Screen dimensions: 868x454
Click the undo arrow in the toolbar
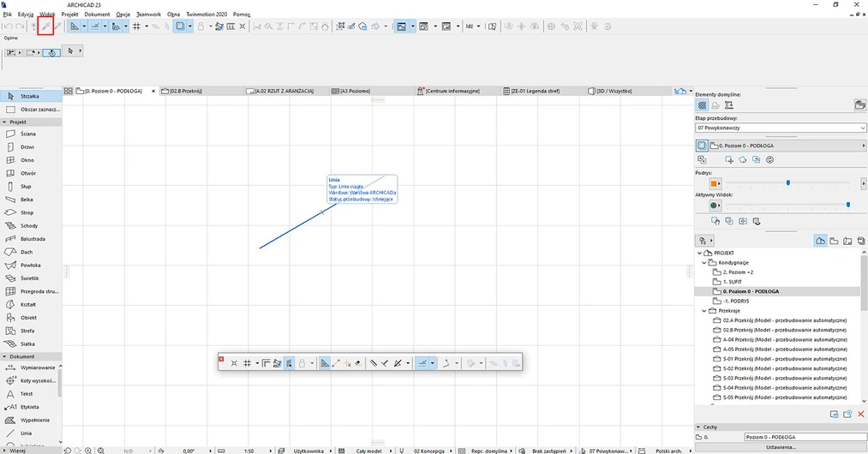point(8,26)
